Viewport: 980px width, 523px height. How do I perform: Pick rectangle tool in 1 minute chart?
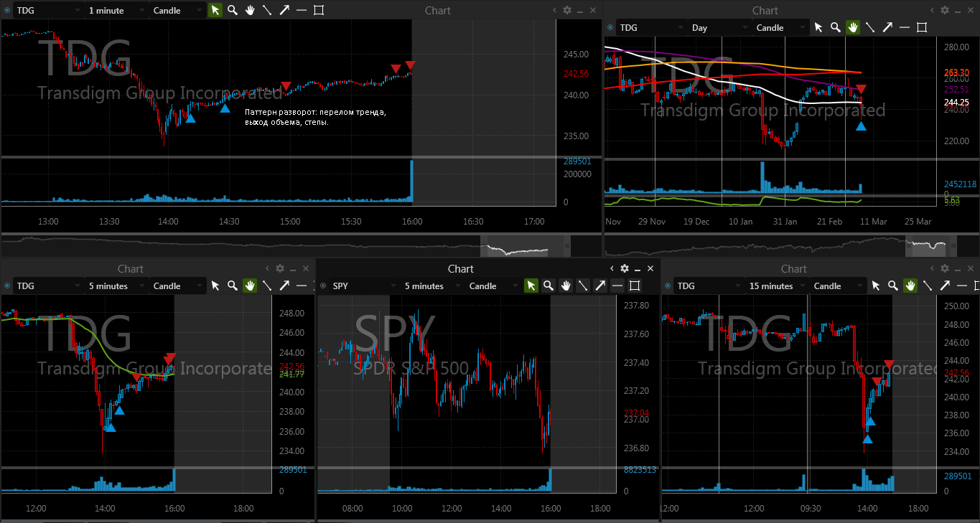click(x=319, y=10)
